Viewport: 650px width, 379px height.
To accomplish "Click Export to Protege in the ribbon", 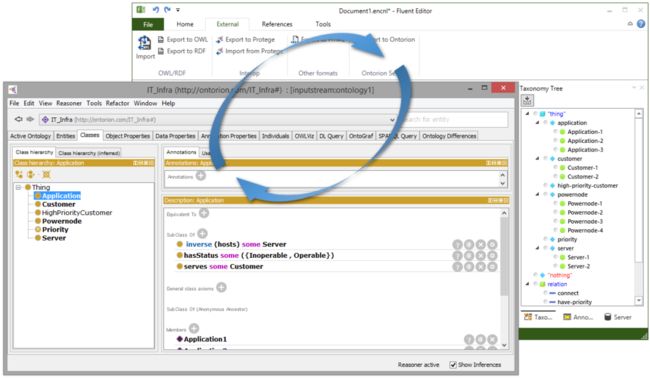I will click(x=245, y=39).
